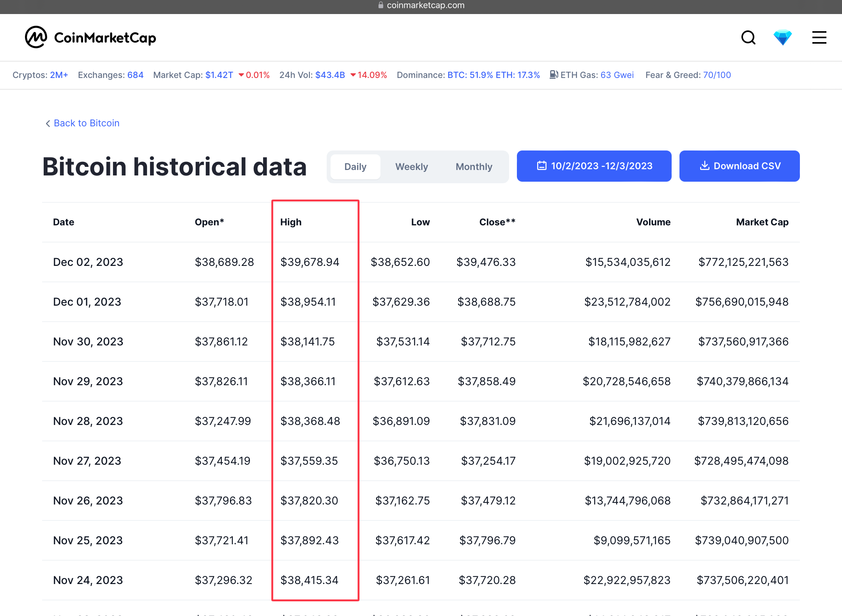Click the $38,689.28 open value
Viewport: 842px width, 616px height.
(x=224, y=262)
